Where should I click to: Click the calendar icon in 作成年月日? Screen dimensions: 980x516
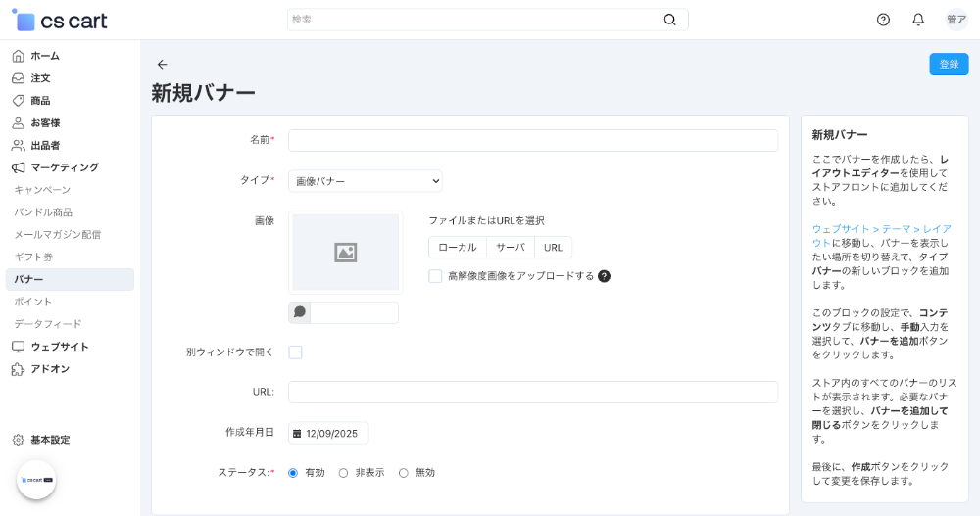pyautogui.click(x=297, y=434)
